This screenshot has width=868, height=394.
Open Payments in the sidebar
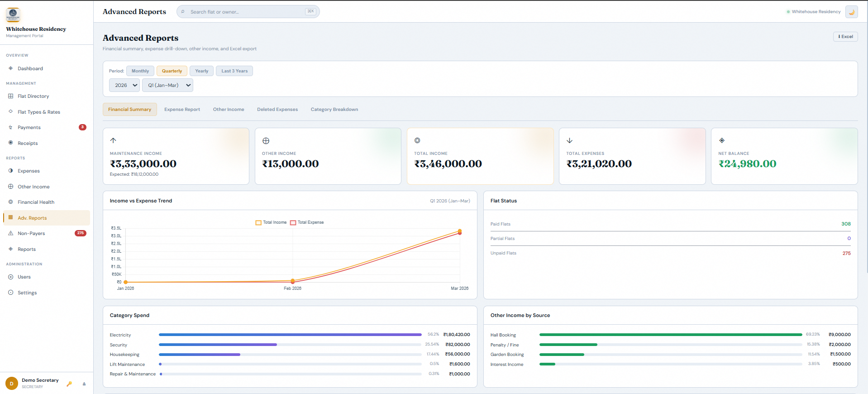(x=29, y=128)
